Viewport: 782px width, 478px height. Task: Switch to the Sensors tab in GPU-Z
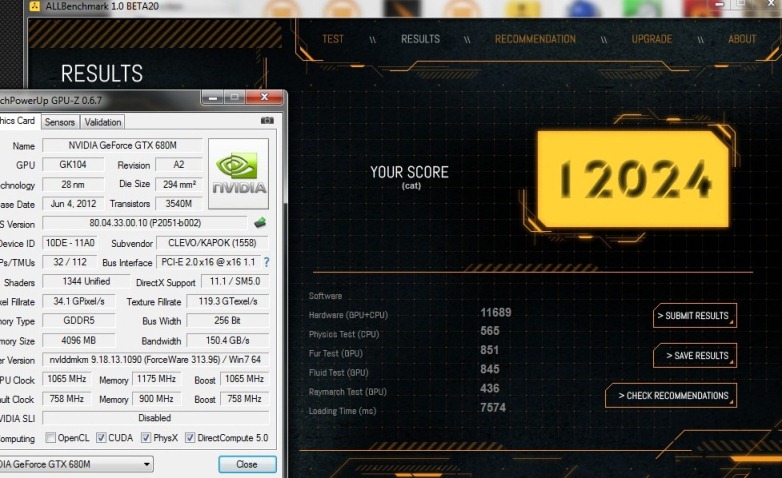point(59,122)
